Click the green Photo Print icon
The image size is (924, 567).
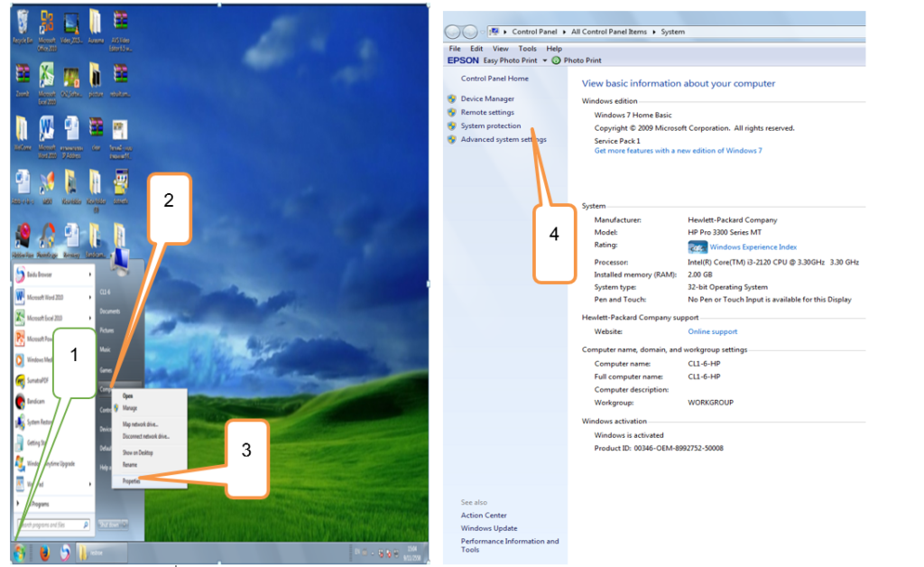pyautogui.click(x=557, y=60)
